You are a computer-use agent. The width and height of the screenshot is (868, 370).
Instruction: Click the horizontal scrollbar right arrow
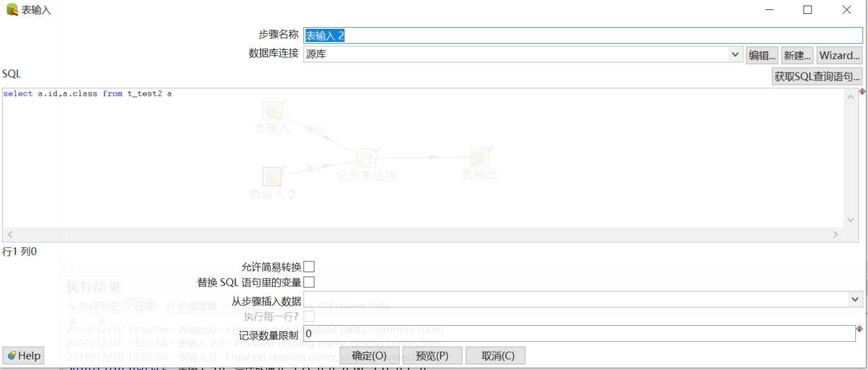(836, 235)
